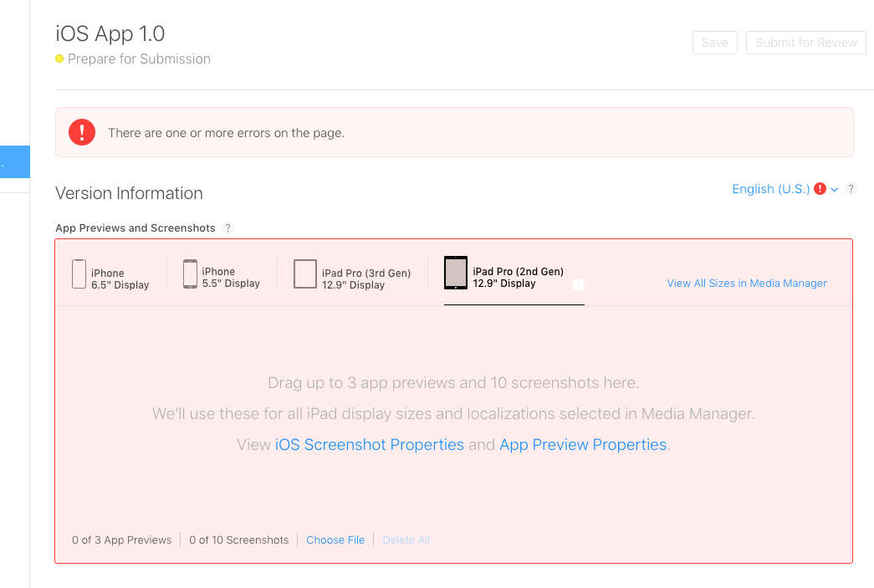The width and height of the screenshot is (874, 588).
Task: Open View All Sizes in Media Manager
Action: coord(746,284)
